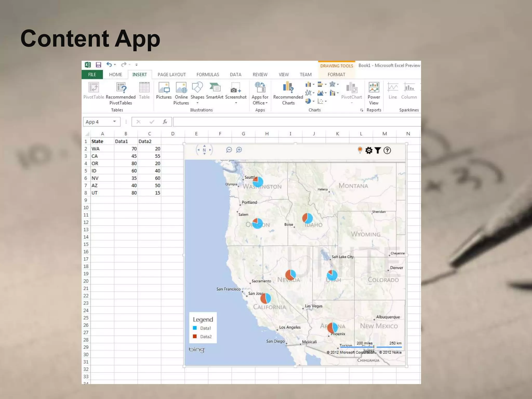Insert a Table
The width and height of the screenshot is (532, 399).
(144, 91)
